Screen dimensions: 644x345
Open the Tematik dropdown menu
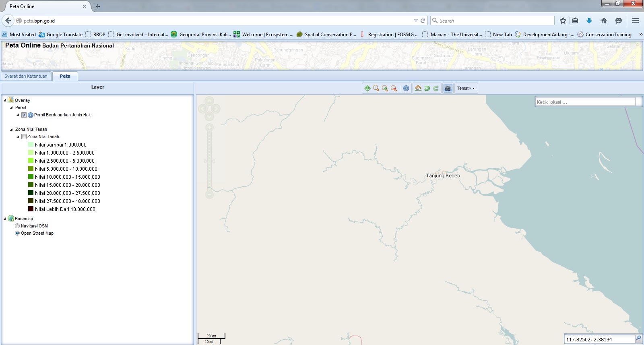tap(466, 88)
